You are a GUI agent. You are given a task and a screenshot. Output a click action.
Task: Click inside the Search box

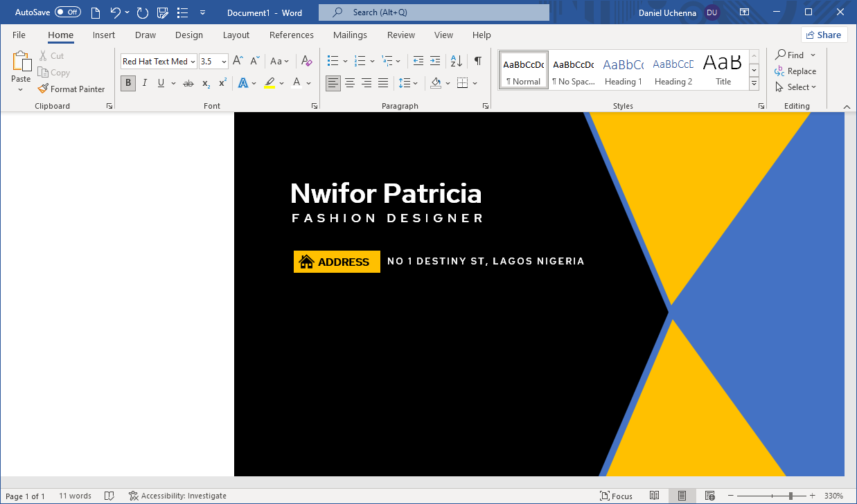click(x=434, y=12)
